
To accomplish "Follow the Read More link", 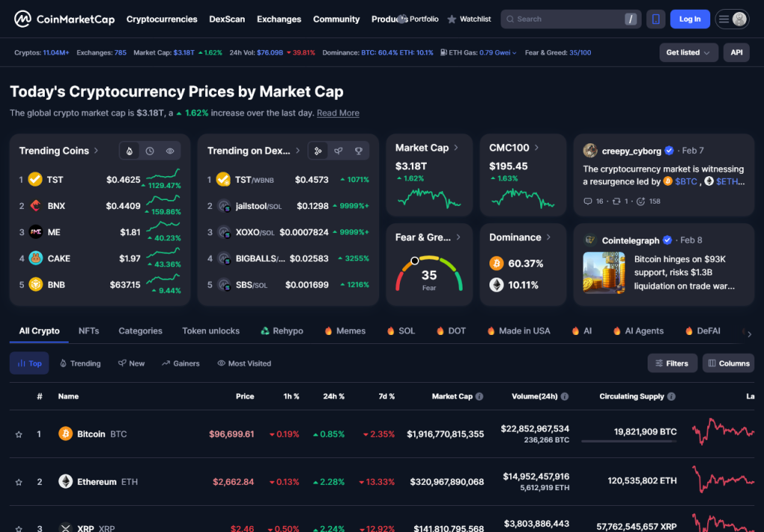I will 338,113.
